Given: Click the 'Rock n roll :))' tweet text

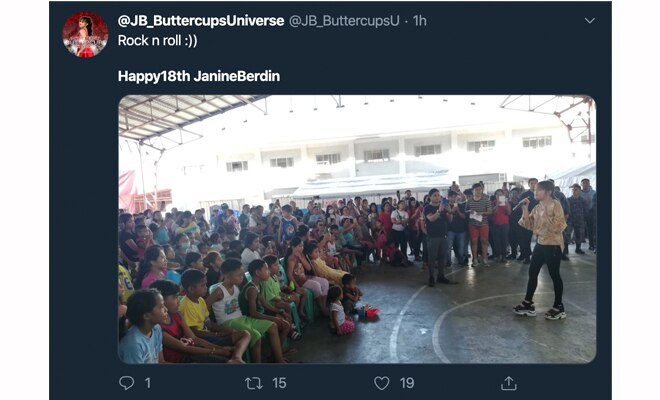Looking at the screenshot, I should (x=157, y=41).
